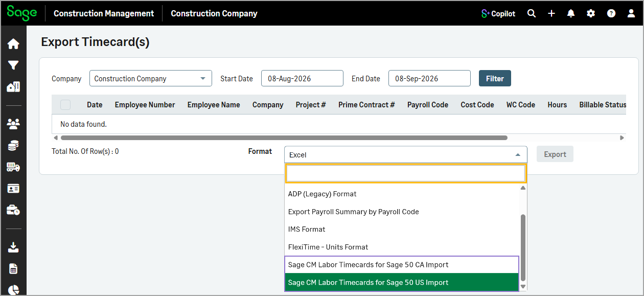
Task: Open notifications bell
Action: click(x=571, y=14)
